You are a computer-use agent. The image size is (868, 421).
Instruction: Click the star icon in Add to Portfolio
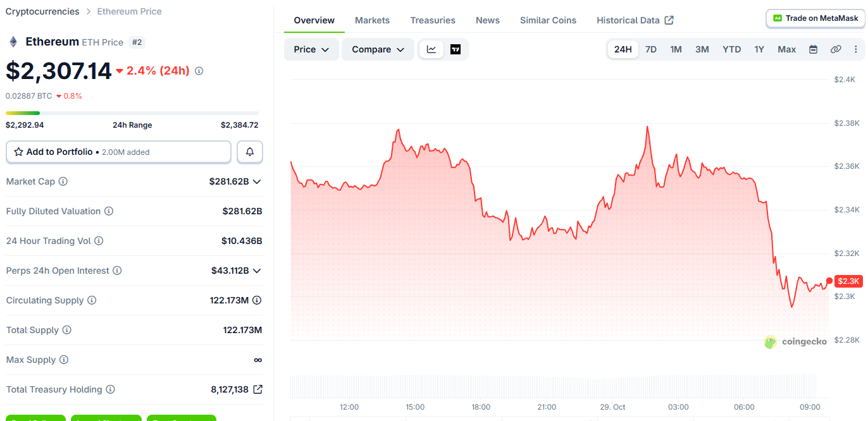[18, 152]
